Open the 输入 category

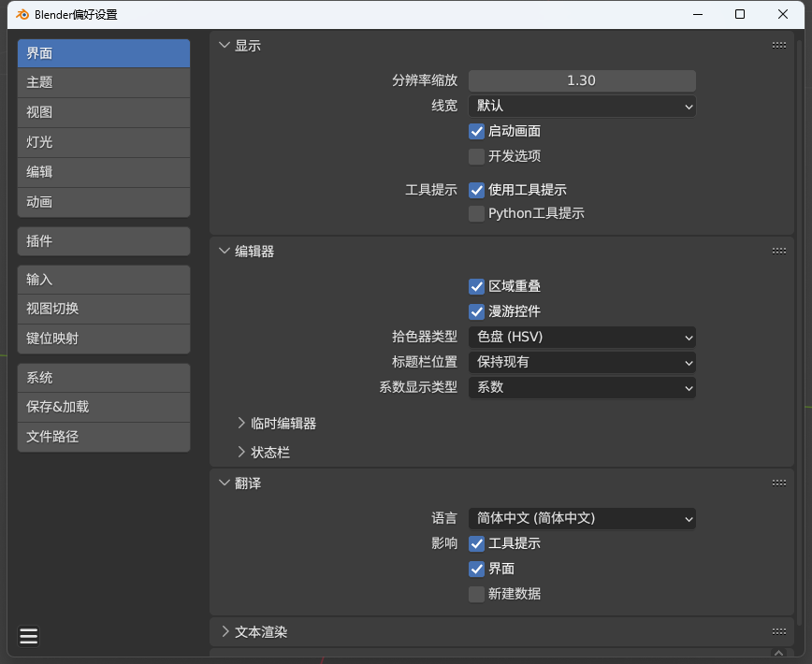click(104, 280)
